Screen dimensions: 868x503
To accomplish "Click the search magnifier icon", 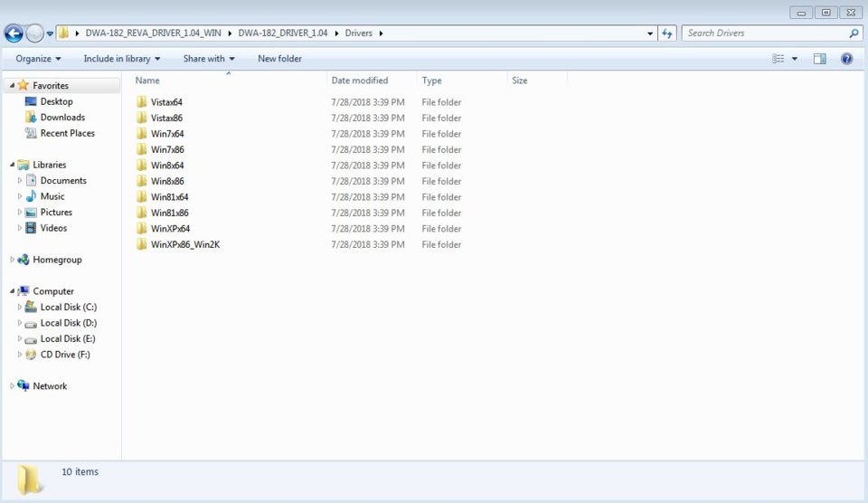I will click(854, 33).
